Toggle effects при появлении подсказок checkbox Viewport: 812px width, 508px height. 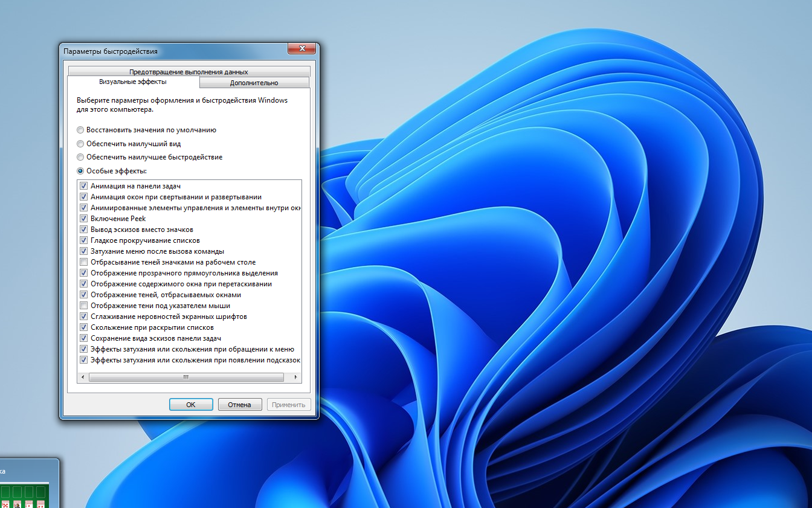point(83,360)
